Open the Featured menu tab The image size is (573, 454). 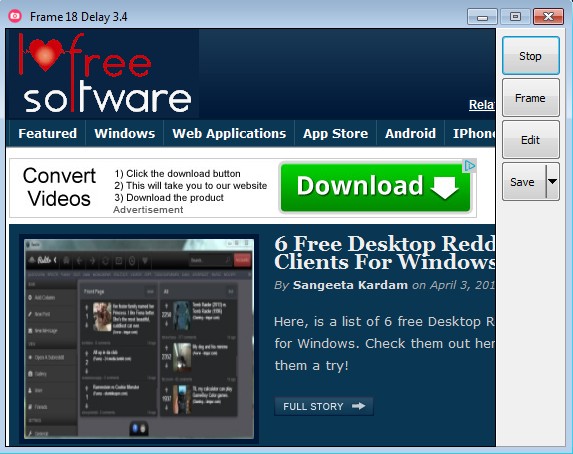pyautogui.click(x=48, y=133)
